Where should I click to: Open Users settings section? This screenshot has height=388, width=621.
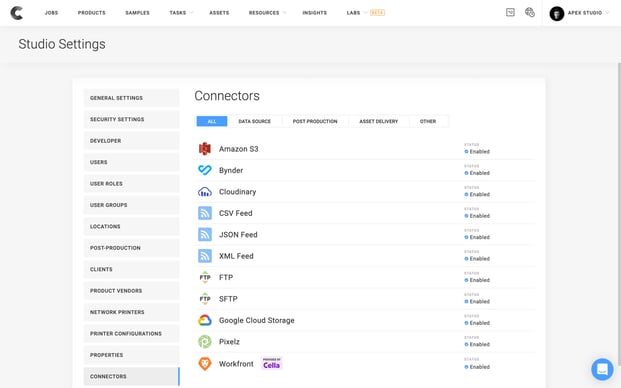(x=131, y=162)
